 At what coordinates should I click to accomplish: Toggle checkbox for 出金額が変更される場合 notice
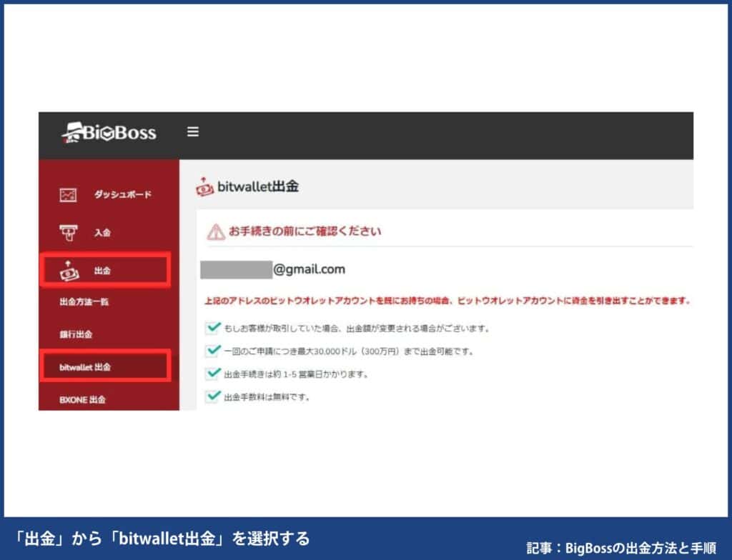(x=213, y=328)
